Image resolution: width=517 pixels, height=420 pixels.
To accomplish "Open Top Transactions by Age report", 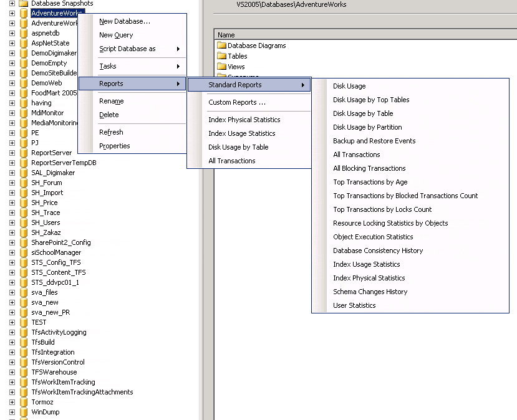I will click(x=410, y=182).
